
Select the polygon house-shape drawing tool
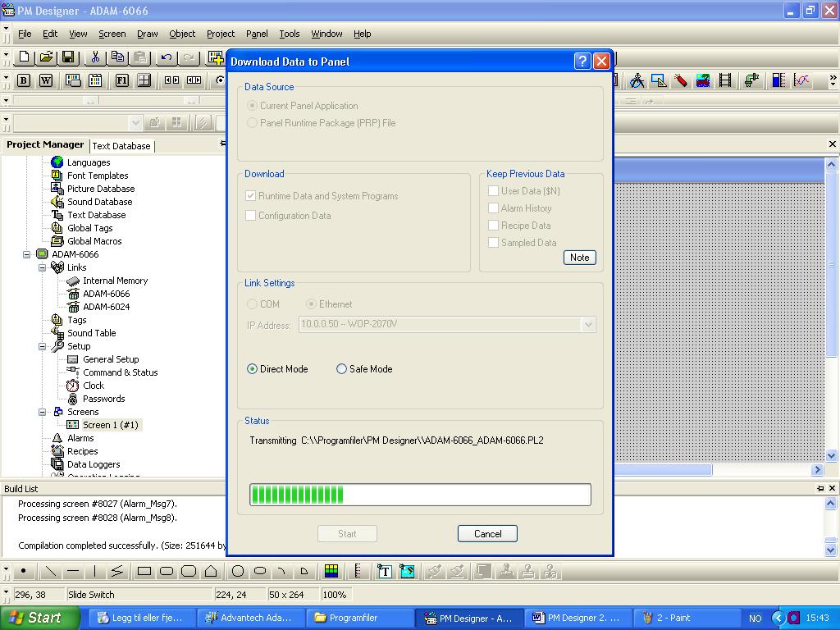[211, 571]
